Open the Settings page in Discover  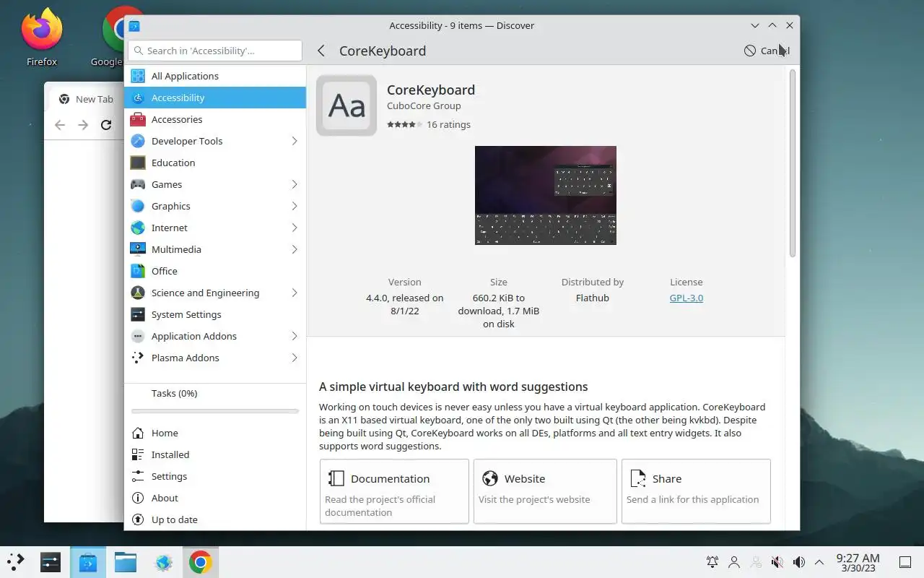point(215,476)
